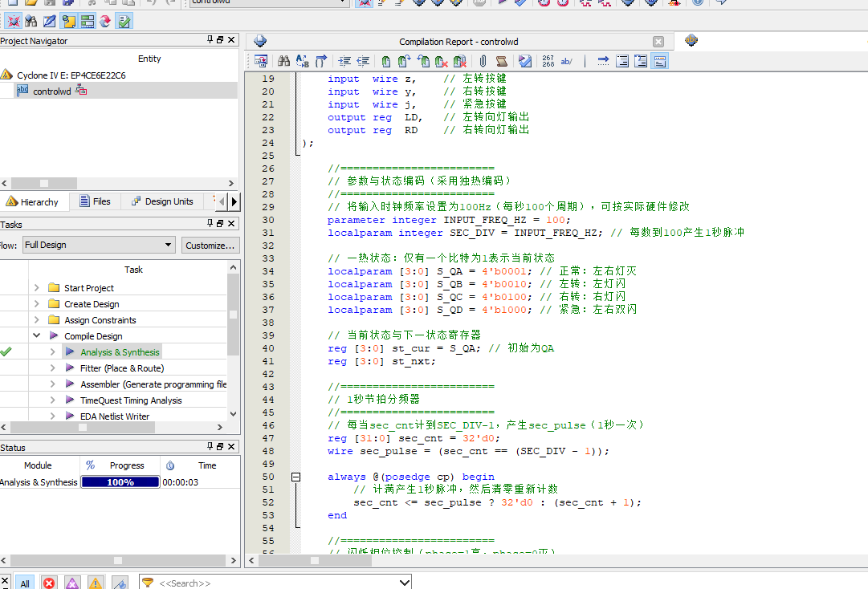Click the binoculars Node Finder icon in top toolbar
Viewport: 868px width, 589px height.
pyautogui.click(x=31, y=22)
